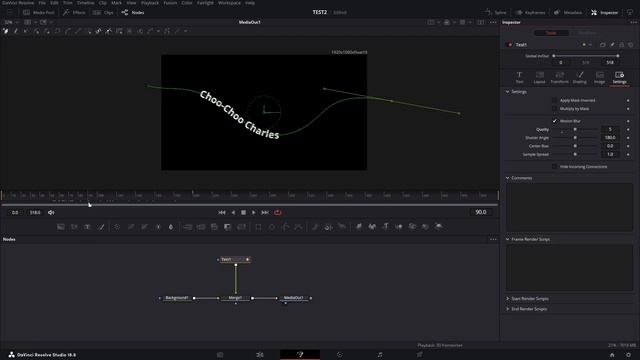This screenshot has height=360, width=640.
Task: Add a Background tool from toolbar
Action: tap(61, 227)
